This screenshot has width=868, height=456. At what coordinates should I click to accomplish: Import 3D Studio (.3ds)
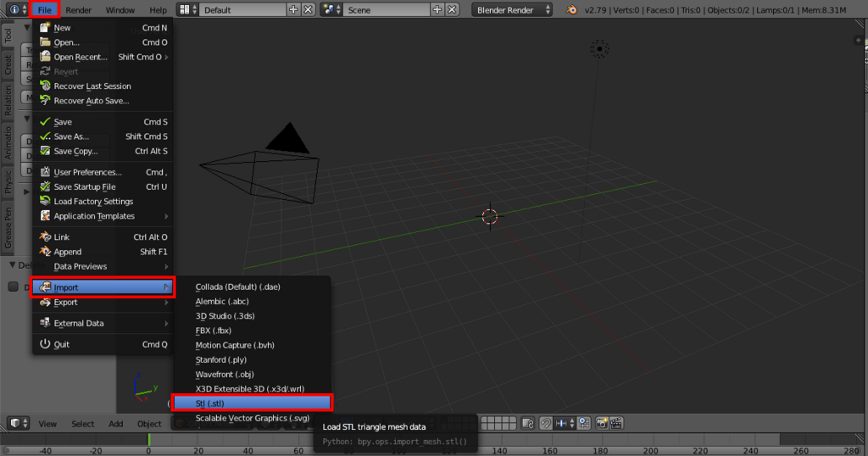pyautogui.click(x=253, y=316)
